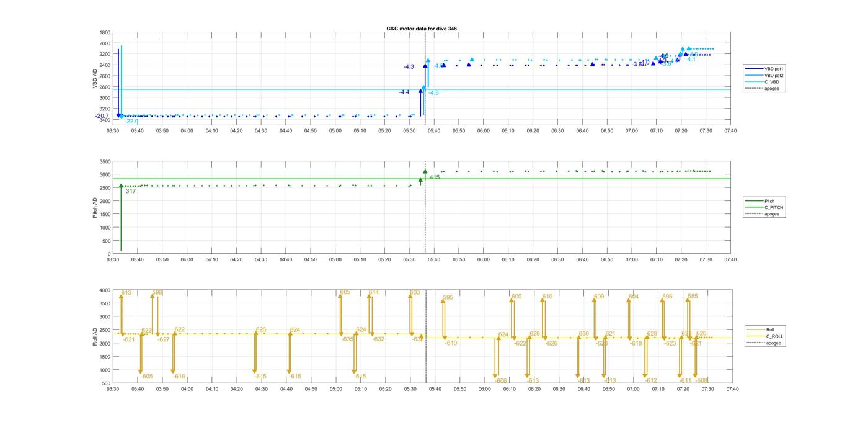Click the "05:40" tick under the Pitch plot
The image size is (868, 430).
click(x=434, y=259)
